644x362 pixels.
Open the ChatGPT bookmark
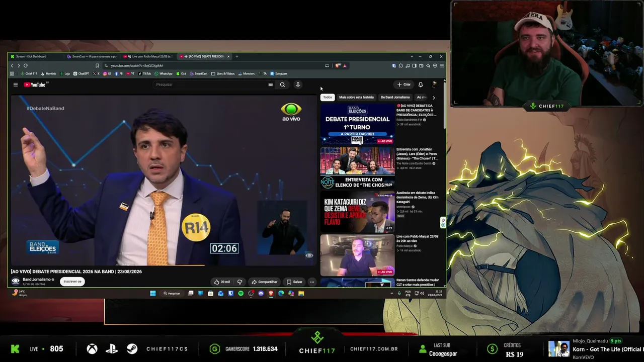point(81,73)
